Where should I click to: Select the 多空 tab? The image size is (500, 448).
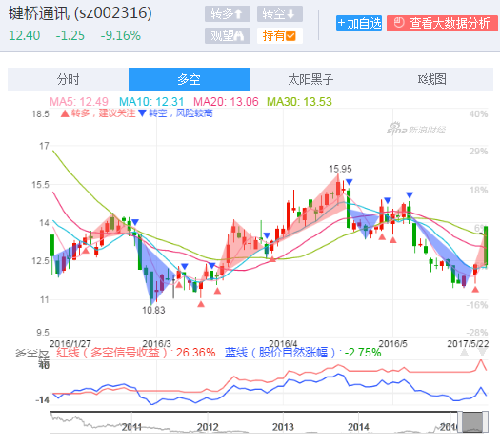point(190,79)
